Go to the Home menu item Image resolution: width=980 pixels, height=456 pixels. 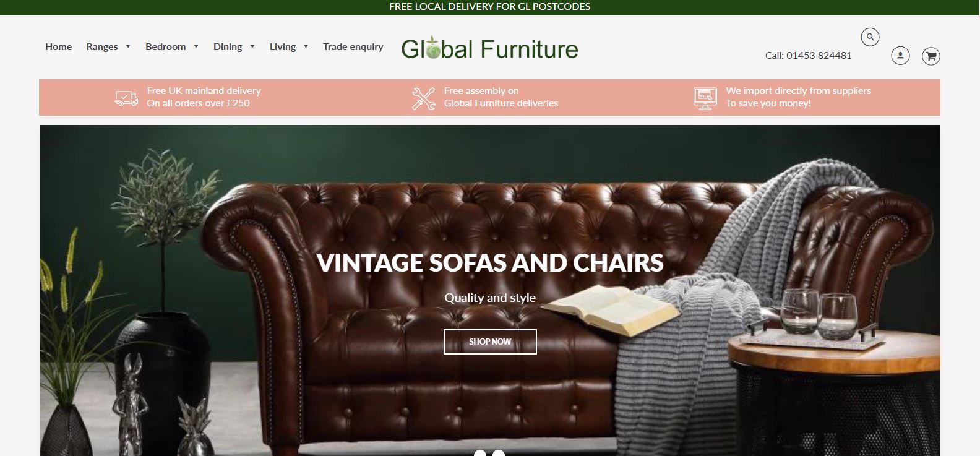[x=58, y=47]
